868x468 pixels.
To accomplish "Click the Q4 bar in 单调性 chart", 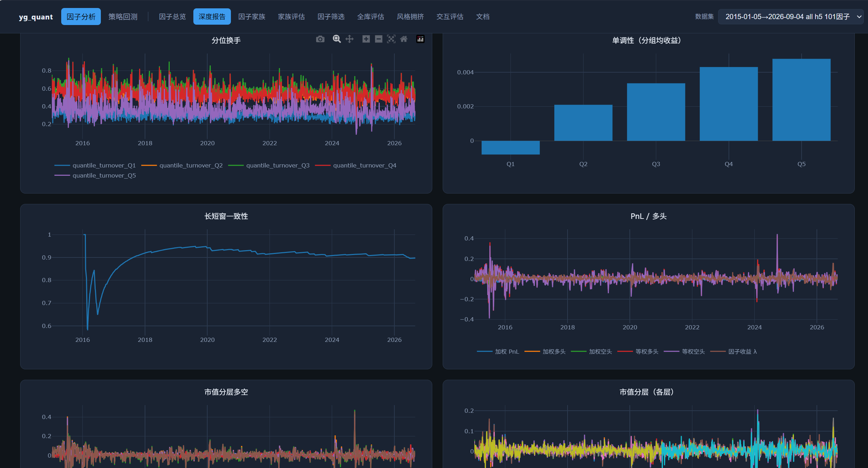I will click(729, 104).
